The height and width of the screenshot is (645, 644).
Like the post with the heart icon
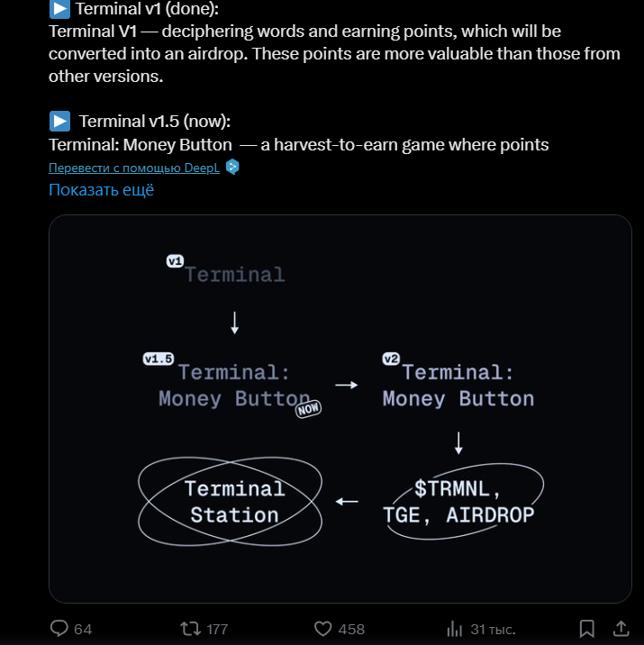(x=322, y=629)
